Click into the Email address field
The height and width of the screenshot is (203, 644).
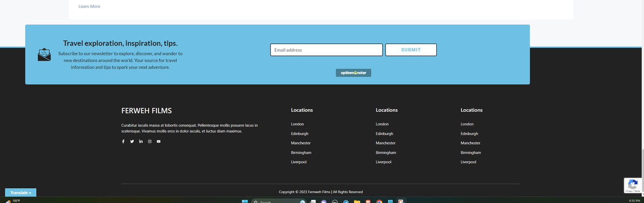coord(327,50)
